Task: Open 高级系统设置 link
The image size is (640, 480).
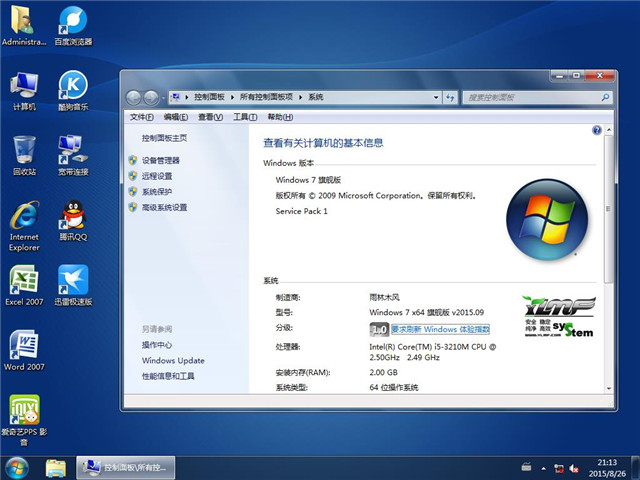Action: pyautogui.click(x=164, y=207)
